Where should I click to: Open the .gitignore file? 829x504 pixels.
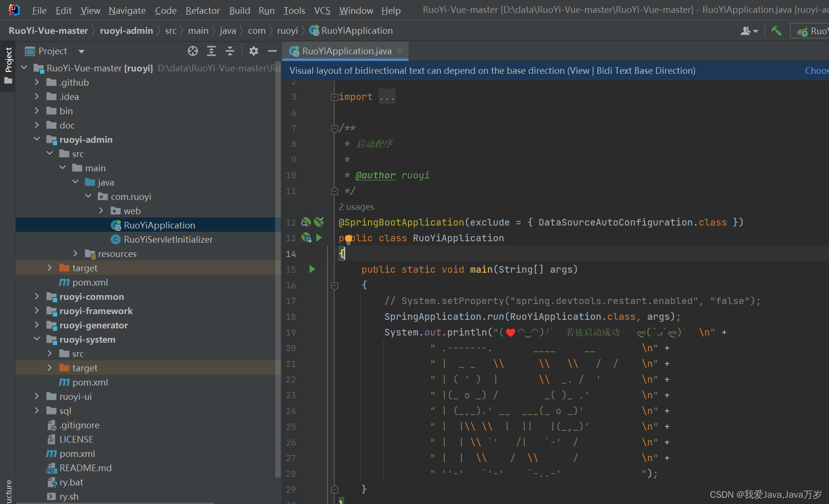(79, 425)
